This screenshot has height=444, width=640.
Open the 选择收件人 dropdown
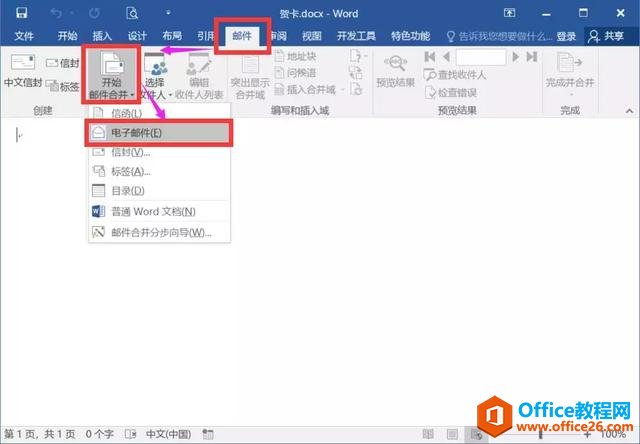tap(155, 76)
